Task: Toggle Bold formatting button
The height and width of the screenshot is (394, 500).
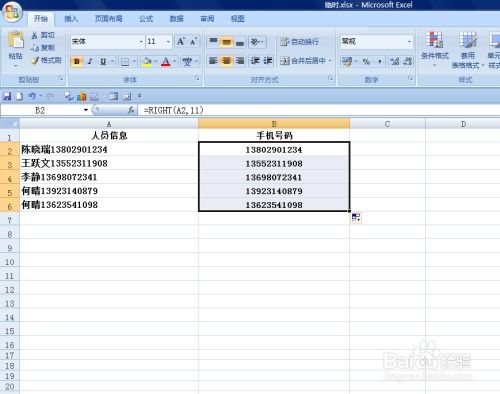Action: 77,62
